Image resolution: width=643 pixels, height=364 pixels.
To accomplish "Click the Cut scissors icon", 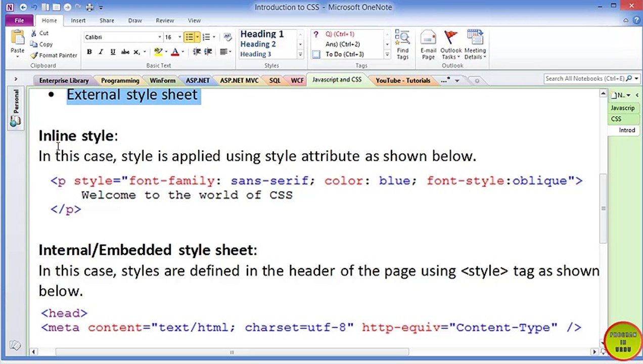I will click(x=34, y=33).
